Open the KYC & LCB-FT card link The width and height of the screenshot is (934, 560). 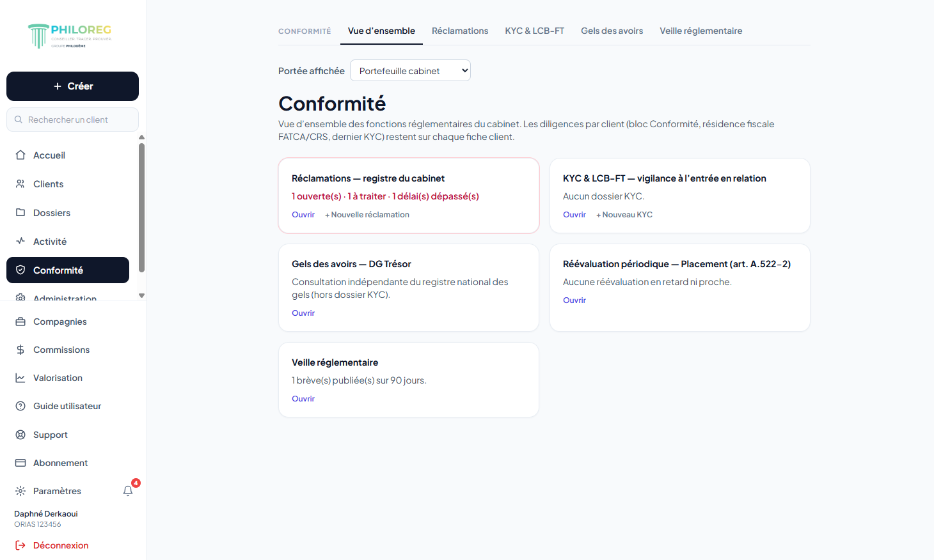click(574, 215)
